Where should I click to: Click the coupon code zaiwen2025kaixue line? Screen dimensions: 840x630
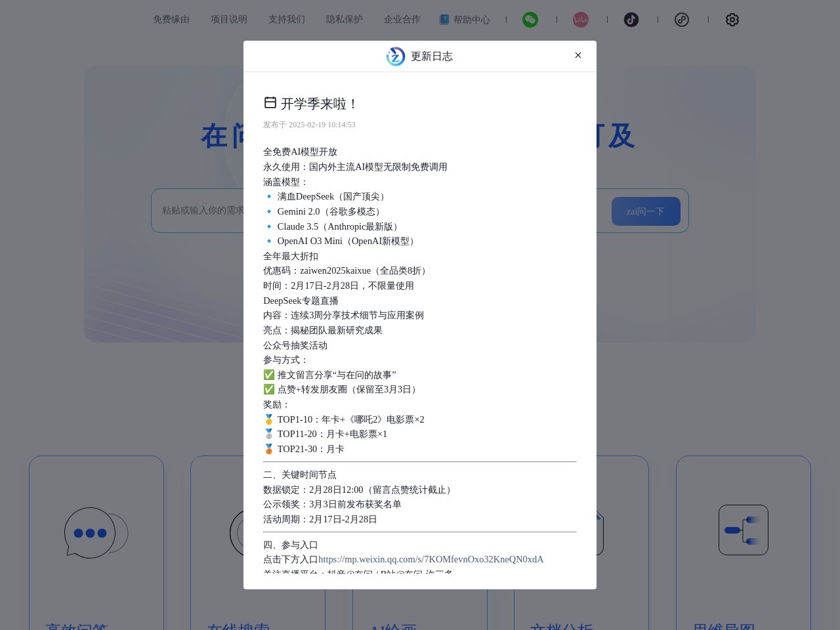[x=346, y=270]
